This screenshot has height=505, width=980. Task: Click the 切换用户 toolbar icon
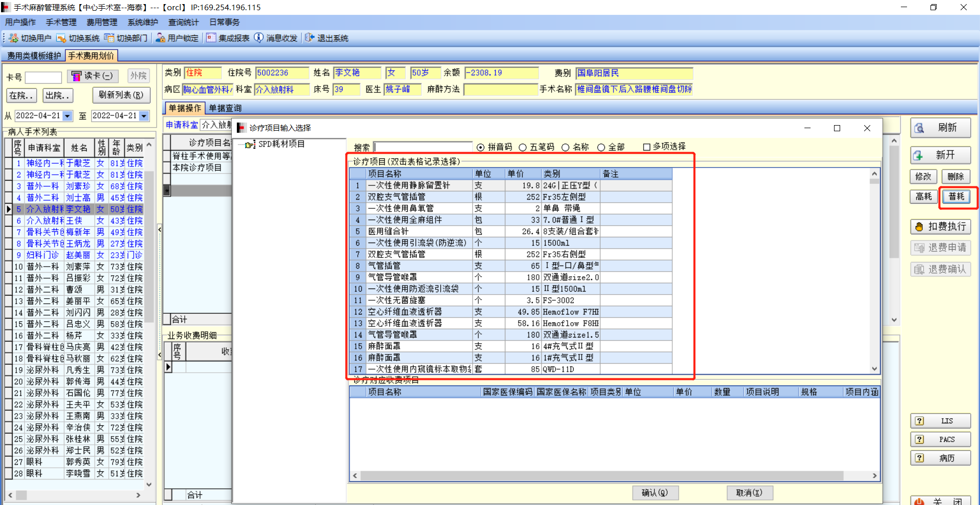click(13, 38)
